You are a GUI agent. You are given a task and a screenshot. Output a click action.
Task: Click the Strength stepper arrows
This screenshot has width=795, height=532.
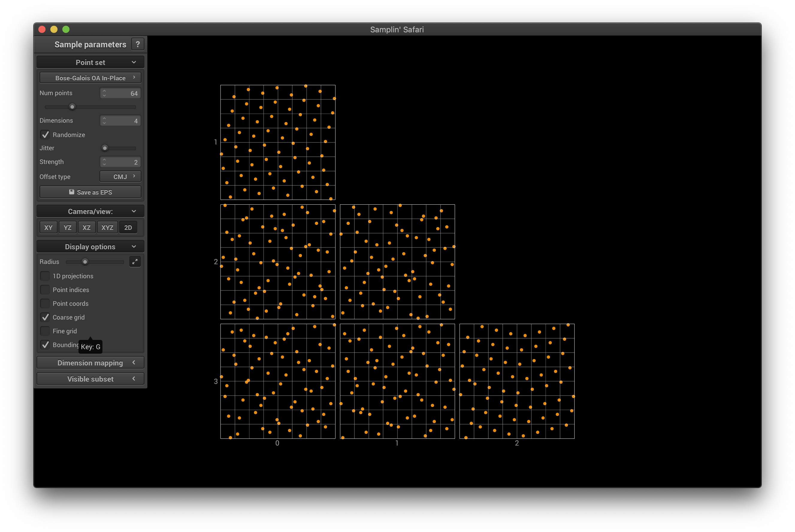[104, 162]
